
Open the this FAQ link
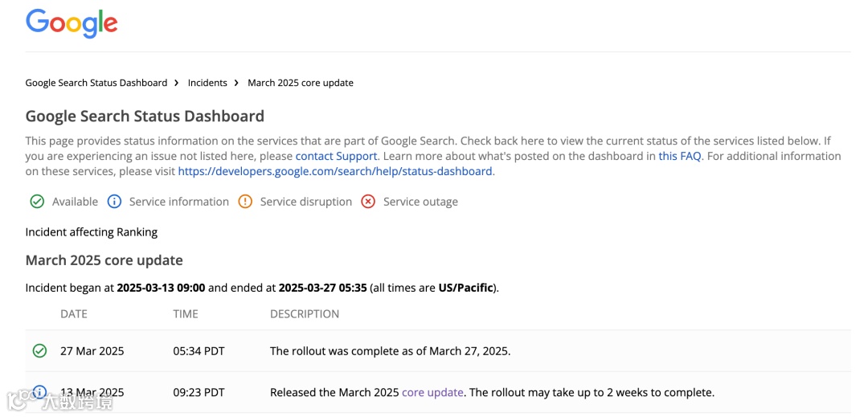(680, 156)
